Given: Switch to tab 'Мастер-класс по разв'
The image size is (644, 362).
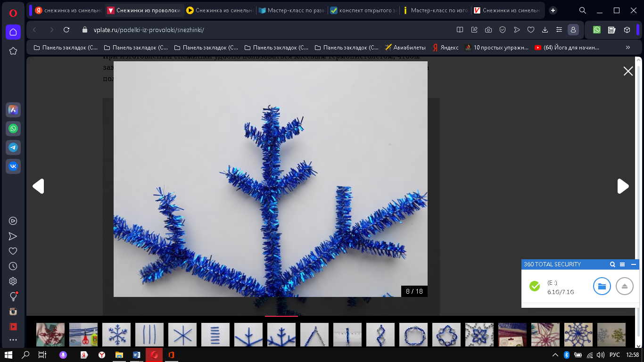Looking at the screenshot, I should click(291, 10).
